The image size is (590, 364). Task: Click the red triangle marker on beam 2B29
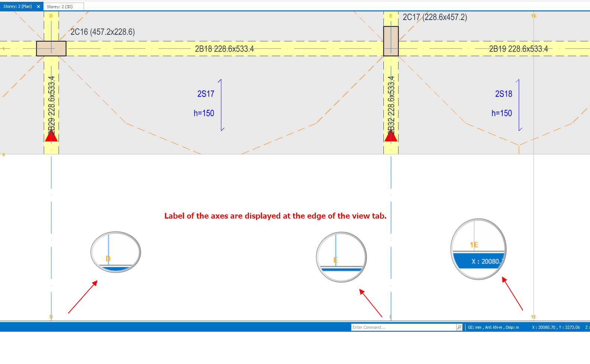pos(51,136)
